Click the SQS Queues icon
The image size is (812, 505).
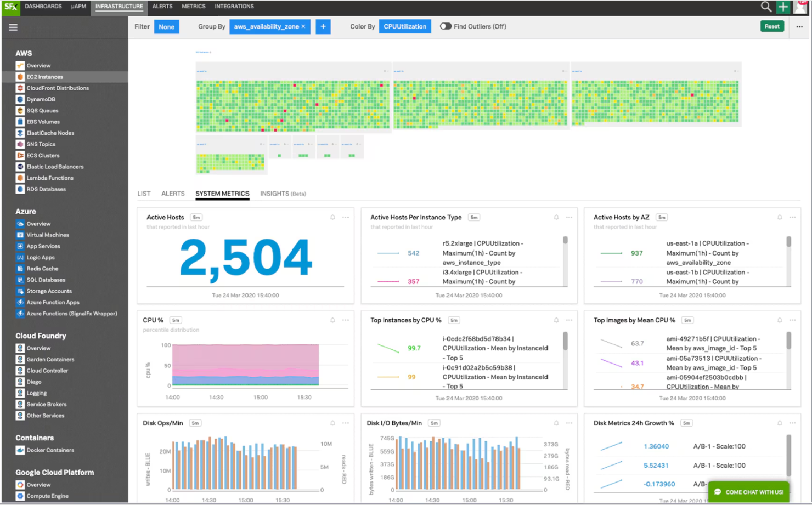coord(20,110)
